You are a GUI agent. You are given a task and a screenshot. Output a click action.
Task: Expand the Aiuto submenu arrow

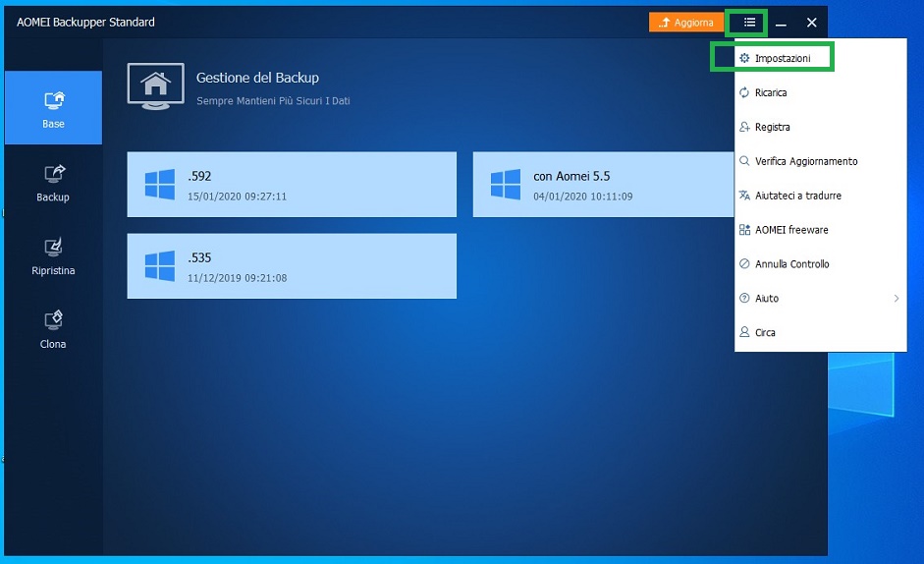point(897,298)
